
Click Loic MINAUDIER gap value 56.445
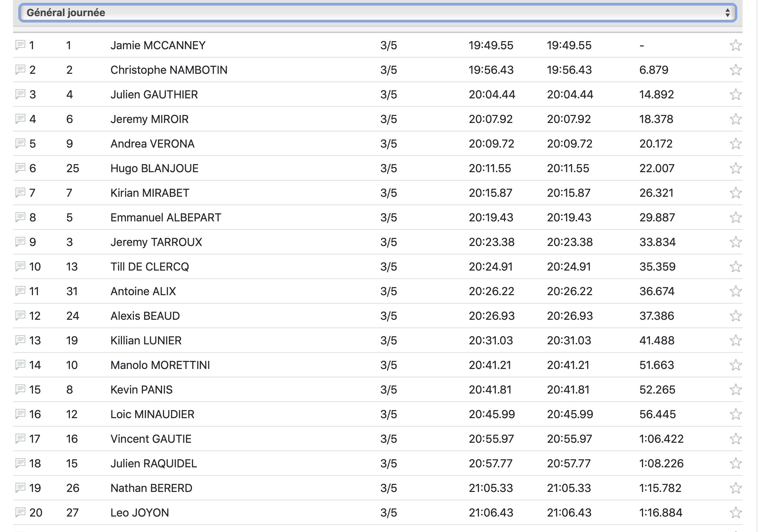coord(657,414)
